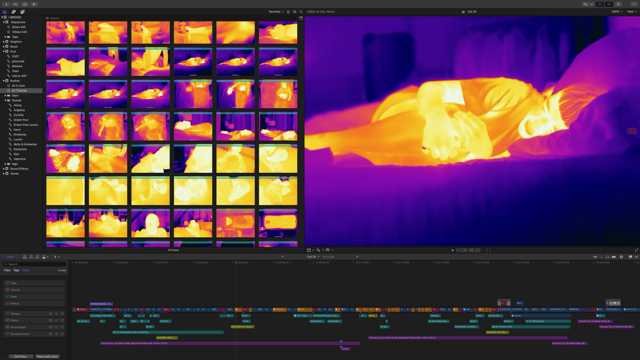This screenshot has width=640, height=360.
Task: Click the timeline playhead on ruler
Action: (x=236, y=262)
